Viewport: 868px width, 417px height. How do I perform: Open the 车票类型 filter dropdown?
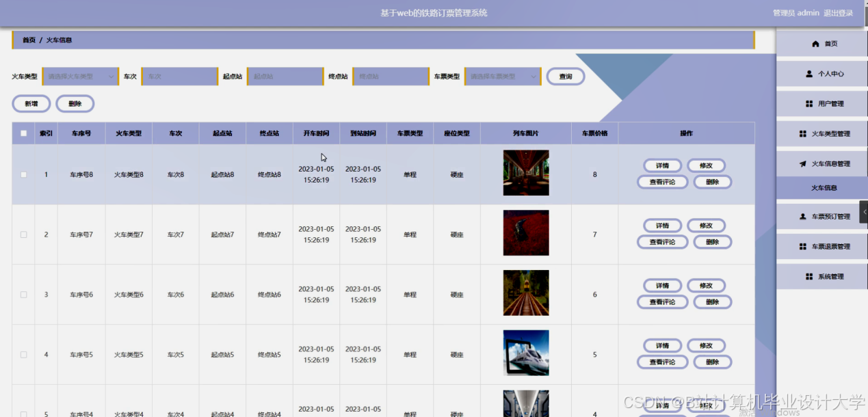503,77
